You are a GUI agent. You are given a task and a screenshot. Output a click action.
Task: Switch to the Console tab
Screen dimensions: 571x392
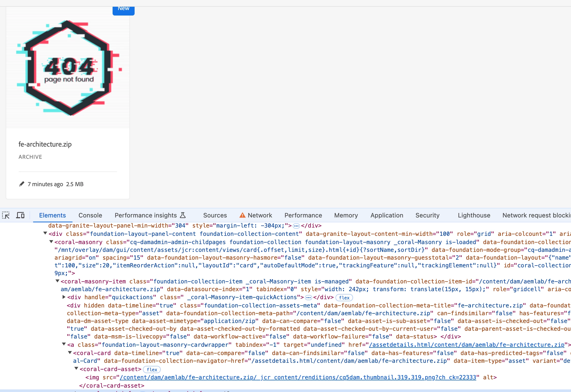tap(90, 215)
